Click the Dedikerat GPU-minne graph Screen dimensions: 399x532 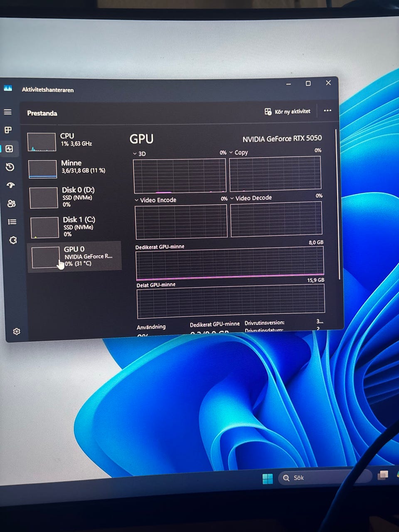tap(230, 264)
